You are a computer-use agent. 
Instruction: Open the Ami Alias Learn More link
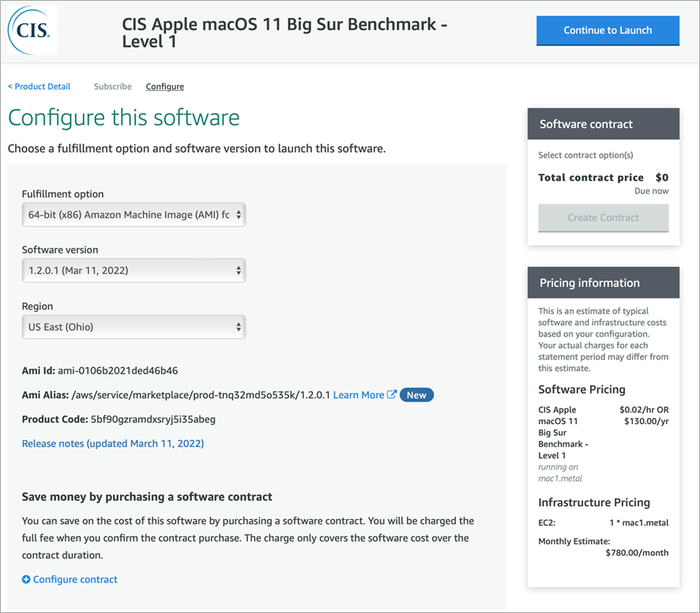359,395
